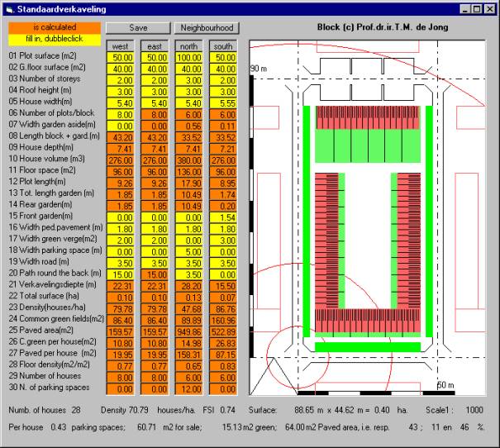This screenshot has height=448, width=500.
Task: Select south Front garden field 1.54
Action: click(223, 217)
